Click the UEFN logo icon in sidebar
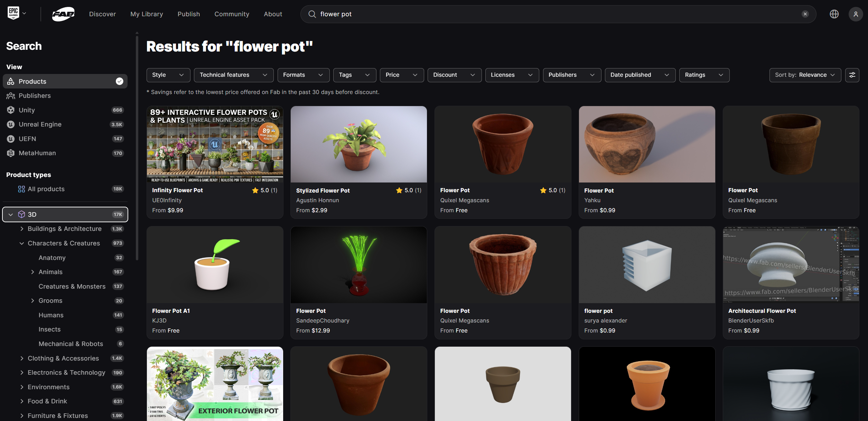Viewport: 868px width, 421px height. pyautogui.click(x=11, y=139)
